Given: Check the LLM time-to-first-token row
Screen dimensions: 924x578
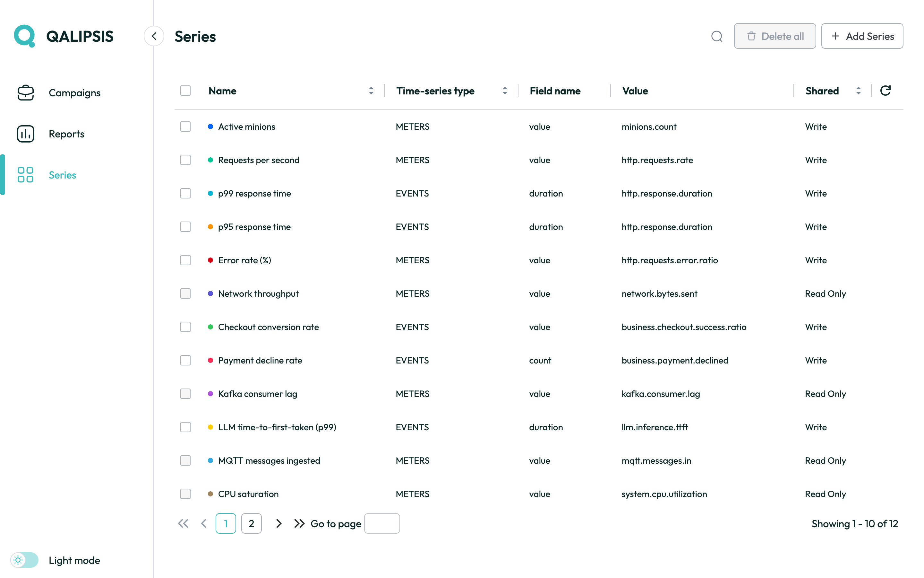Looking at the screenshot, I should pos(185,427).
